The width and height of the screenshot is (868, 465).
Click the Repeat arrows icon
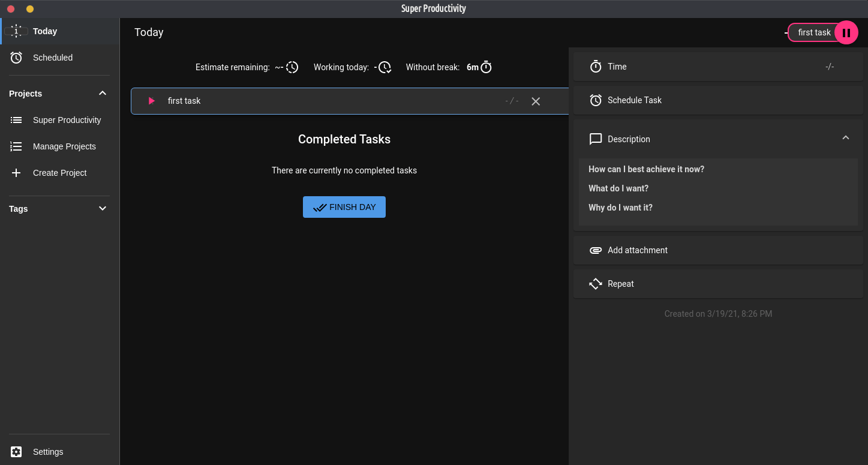596,284
